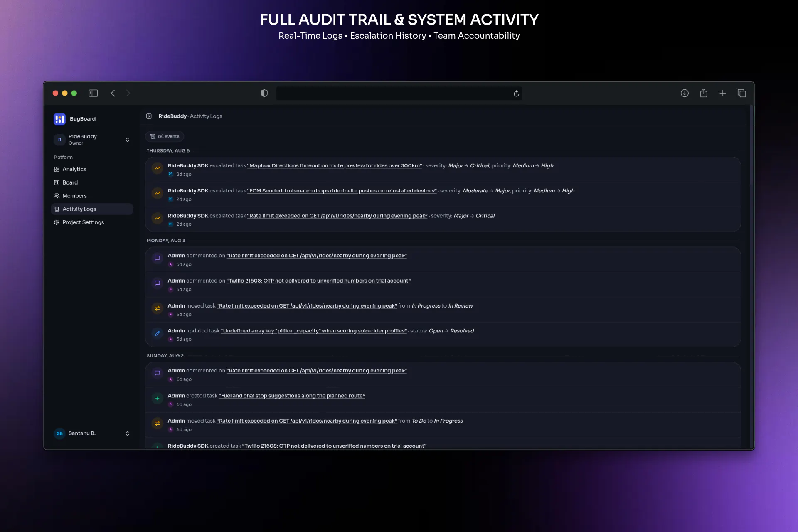Click the Activity Logs sidebar icon
798x532 pixels.
pos(57,209)
